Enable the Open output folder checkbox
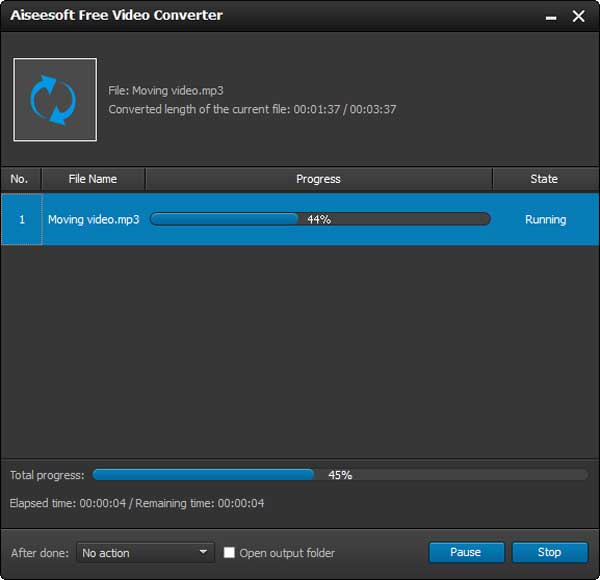 229,552
